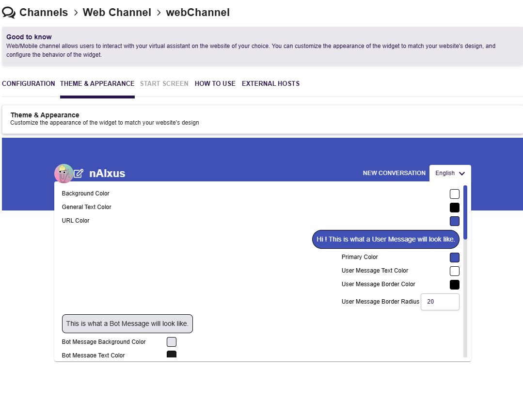The width and height of the screenshot is (523, 420).
Task: Click the nAIxus bot avatar image
Action: click(x=63, y=174)
